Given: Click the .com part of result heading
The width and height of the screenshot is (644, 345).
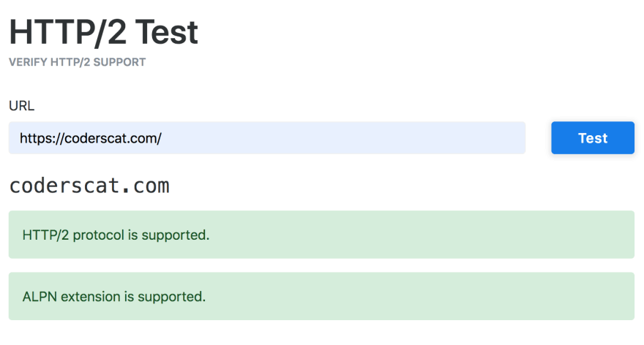Looking at the screenshot, I should coord(146,186).
